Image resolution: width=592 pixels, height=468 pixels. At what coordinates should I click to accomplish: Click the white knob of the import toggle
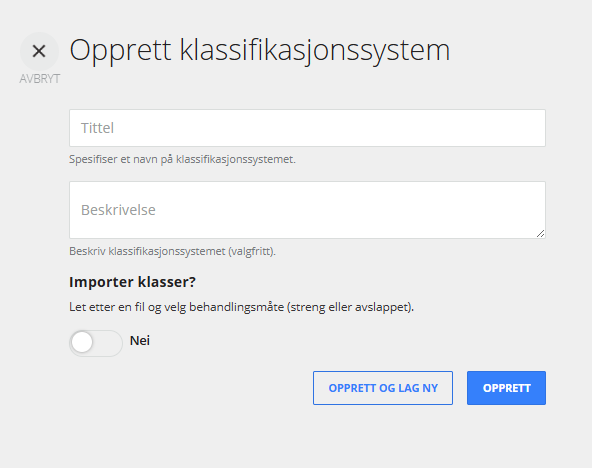click(82, 343)
